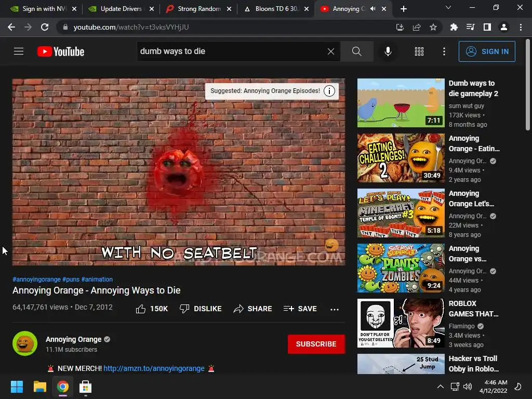532x399 pixels.
Task: Open the Chrome profile avatar icon
Action: click(504, 27)
